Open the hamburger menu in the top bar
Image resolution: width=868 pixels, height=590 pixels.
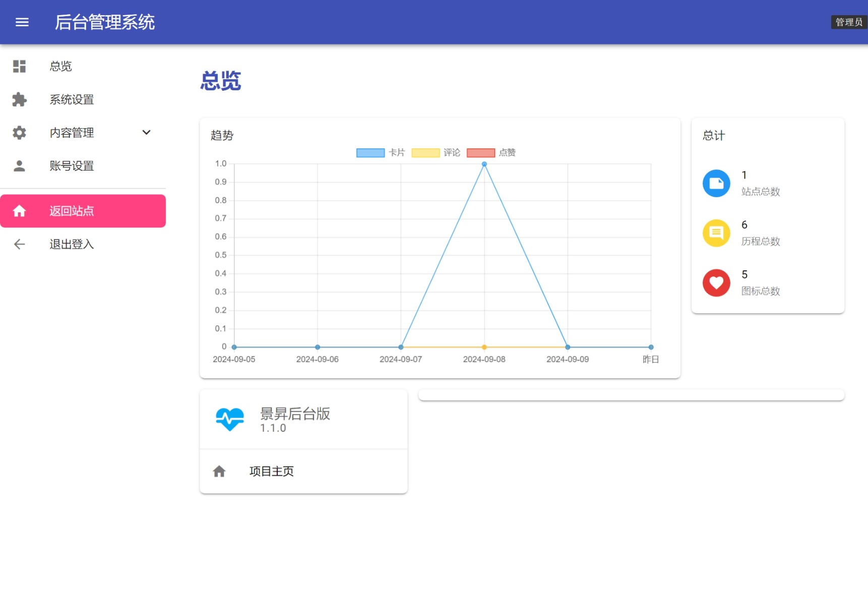[x=22, y=22]
